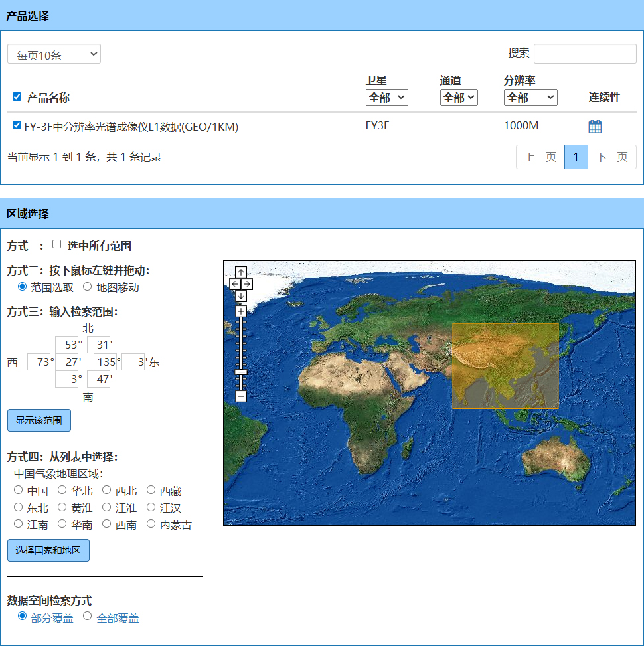Image resolution: width=644 pixels, height=646 pixels.
Task: Expand the 卫星 filter dropdown
Action: point(386,98)
